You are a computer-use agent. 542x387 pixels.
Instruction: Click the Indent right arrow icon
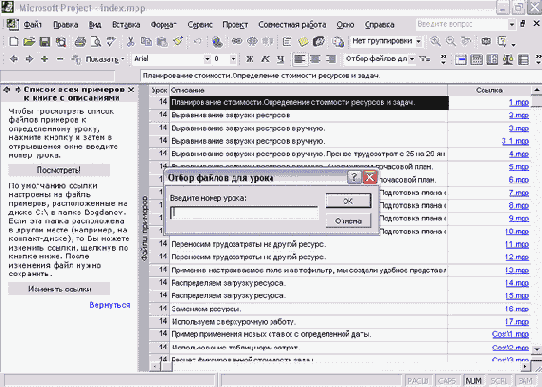click(x=29, y=59)
